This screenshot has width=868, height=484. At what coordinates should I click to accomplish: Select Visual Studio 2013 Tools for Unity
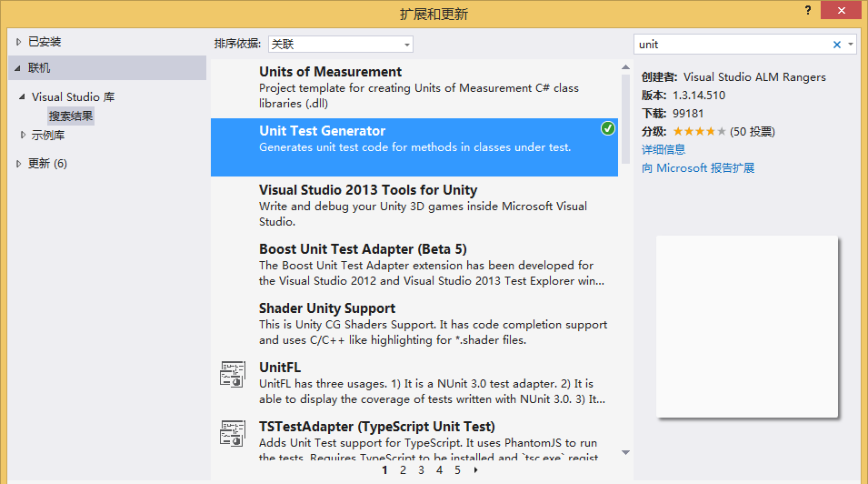[414, 206]
